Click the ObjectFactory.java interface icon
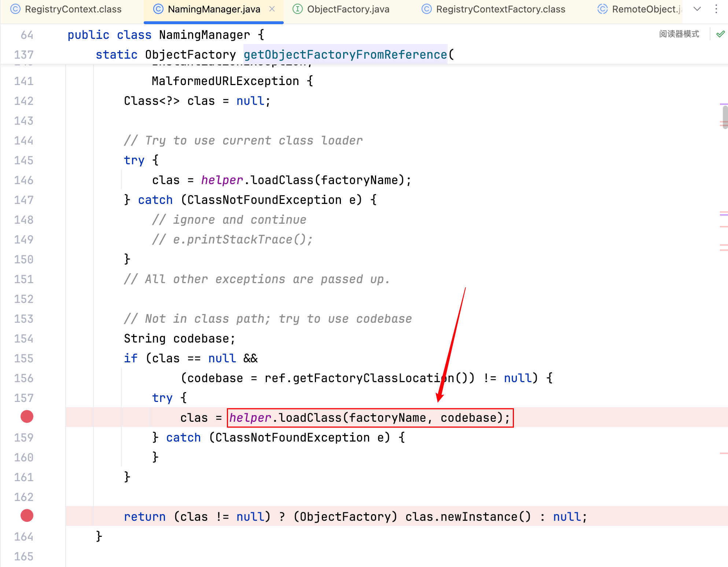728x567 pixels. pos(297,9)
